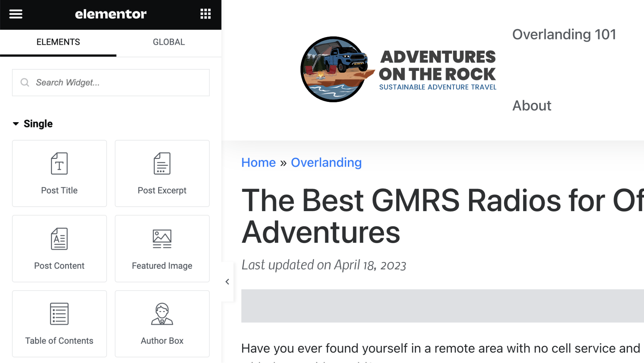Switch to the GLOBAL tab
This screenshot has width=644, height=363.
[168, 42]
